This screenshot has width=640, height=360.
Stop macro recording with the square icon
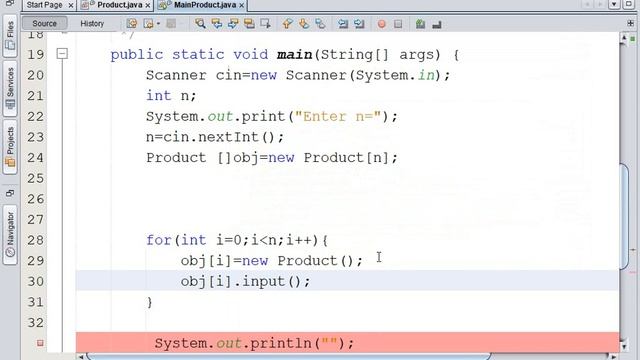(x=398, y=24)
